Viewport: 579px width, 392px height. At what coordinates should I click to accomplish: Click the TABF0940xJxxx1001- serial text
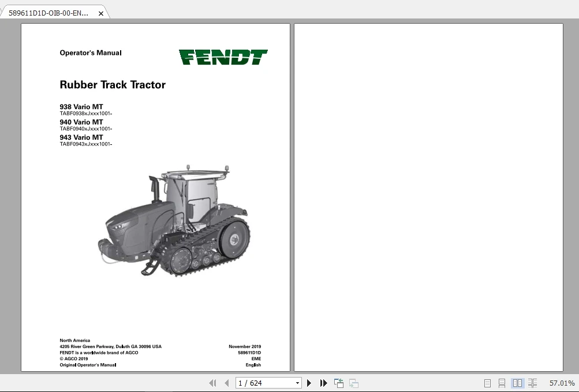point(86,129)
